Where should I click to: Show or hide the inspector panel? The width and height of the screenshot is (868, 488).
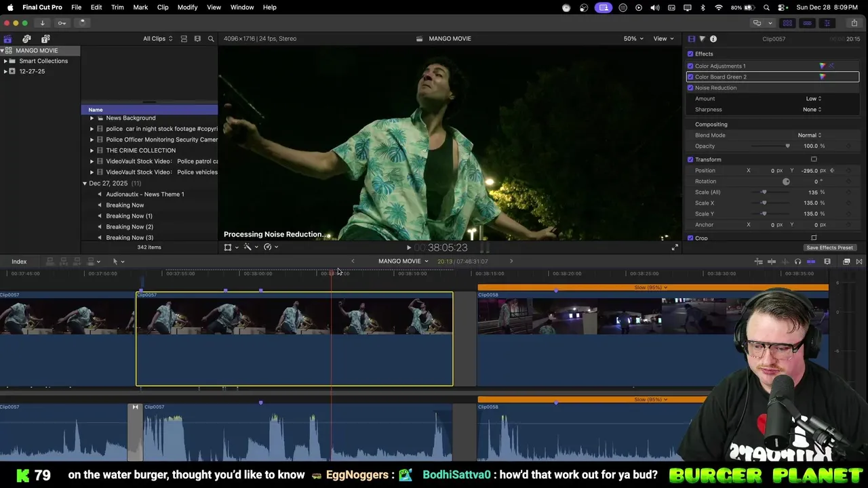[x=827, y=23]
